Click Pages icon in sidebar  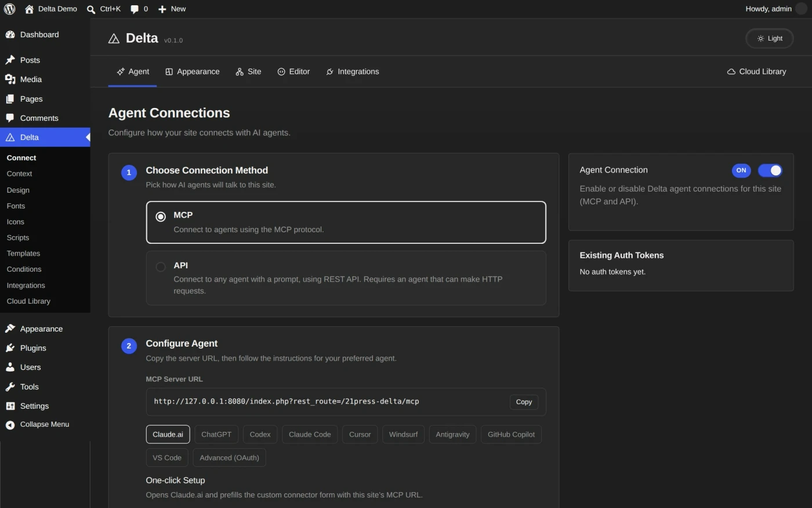click(10, 99)
